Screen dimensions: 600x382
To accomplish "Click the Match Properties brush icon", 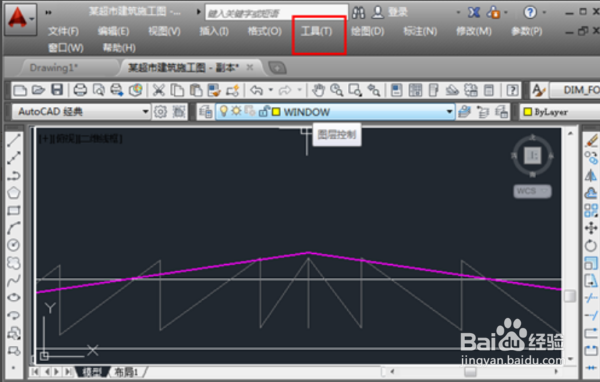I will [x=214, y=90].
